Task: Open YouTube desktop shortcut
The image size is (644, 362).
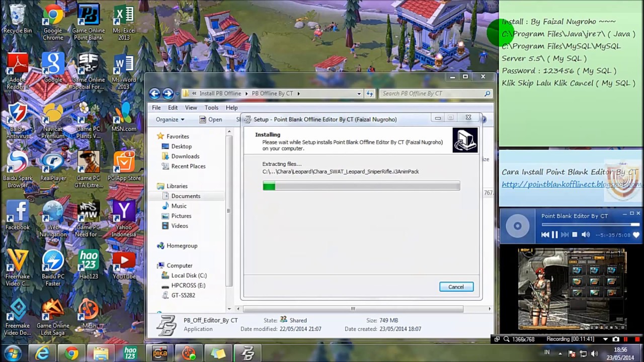Action: click(x=124, y=265)
